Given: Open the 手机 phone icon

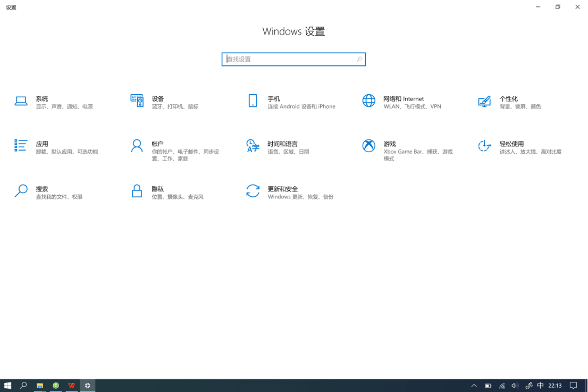Looking at the screenshot, I should coord(253,101).
